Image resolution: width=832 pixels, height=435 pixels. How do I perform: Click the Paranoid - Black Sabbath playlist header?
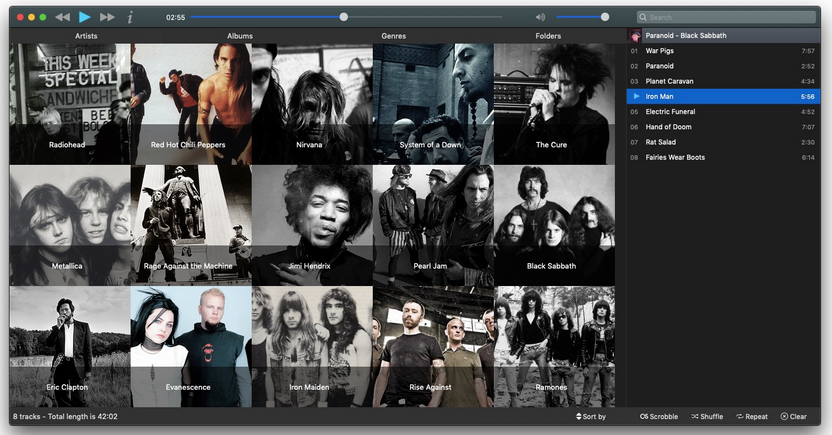tap(723, 36)
